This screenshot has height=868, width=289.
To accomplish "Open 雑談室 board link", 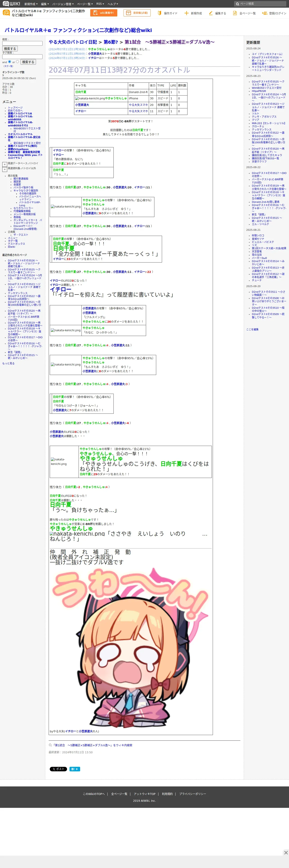I will (17, 182).
